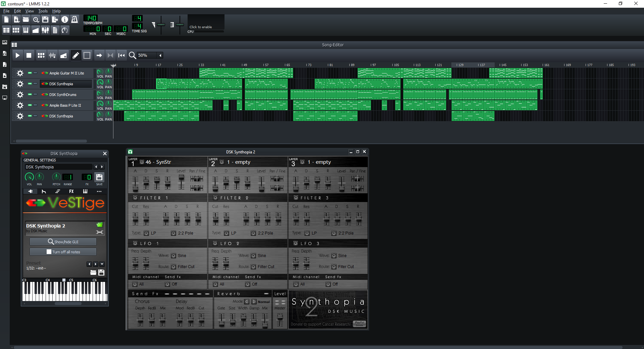The height and width of the screenshot is (349, 644).
Task: Adjust the master pitch slider
Action: click(x=180, y=24)
